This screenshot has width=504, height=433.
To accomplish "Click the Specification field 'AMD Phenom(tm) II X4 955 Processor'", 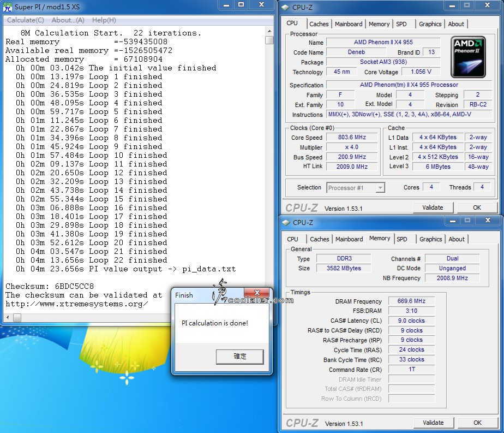I will (x=409, y=85).
